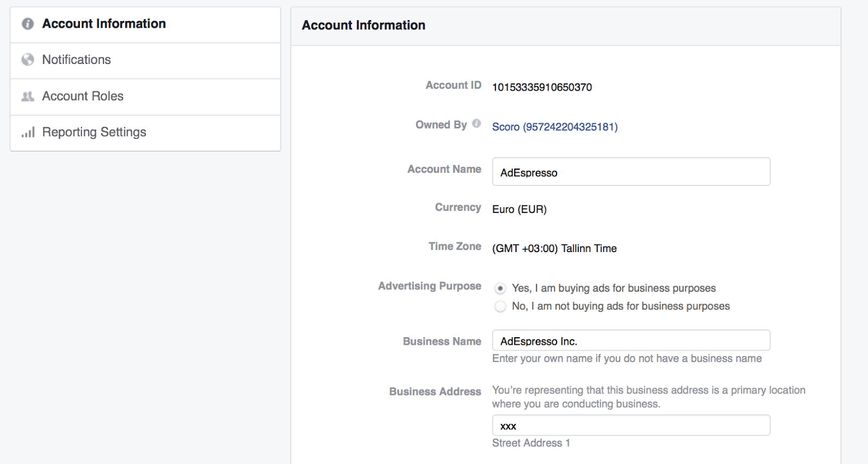868x464 pixels.
Task: Click the Account ID number 10153335910650370
Action: point(542,87)
